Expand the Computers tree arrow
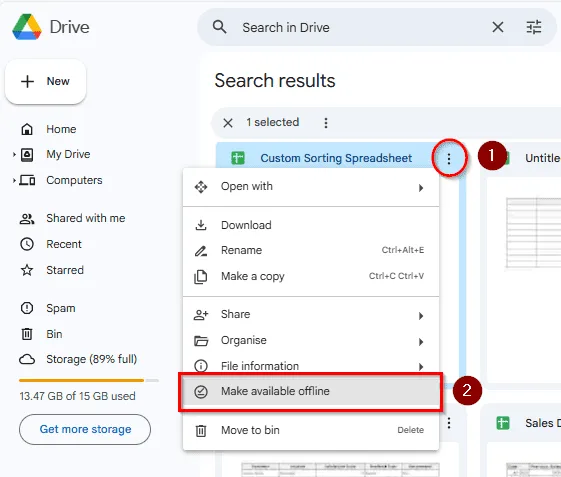 tap(14, 180)
